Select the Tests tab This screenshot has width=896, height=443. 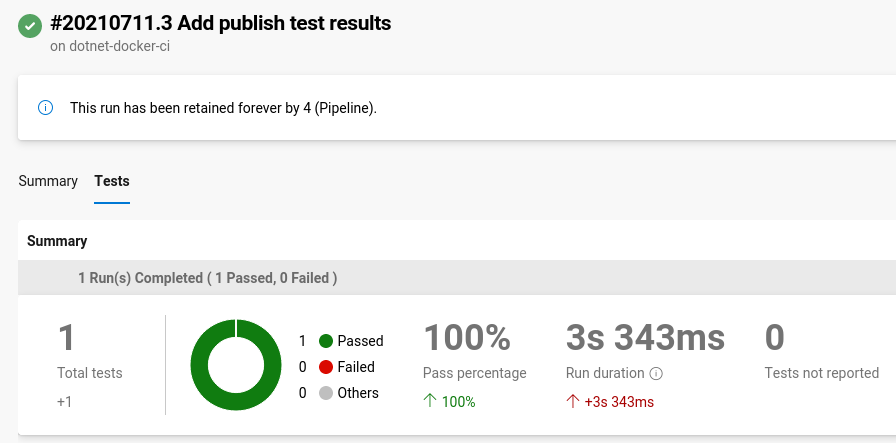112,181
